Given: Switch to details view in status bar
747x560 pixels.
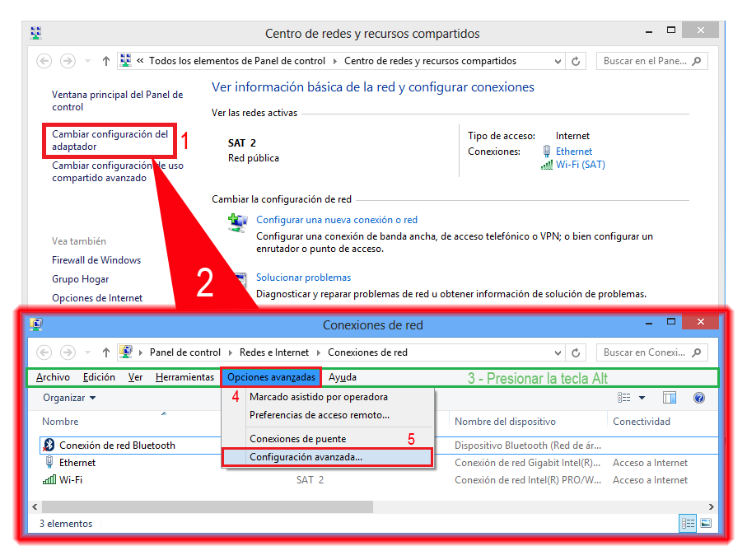Looking at the screenshot, I should (688, 523).
